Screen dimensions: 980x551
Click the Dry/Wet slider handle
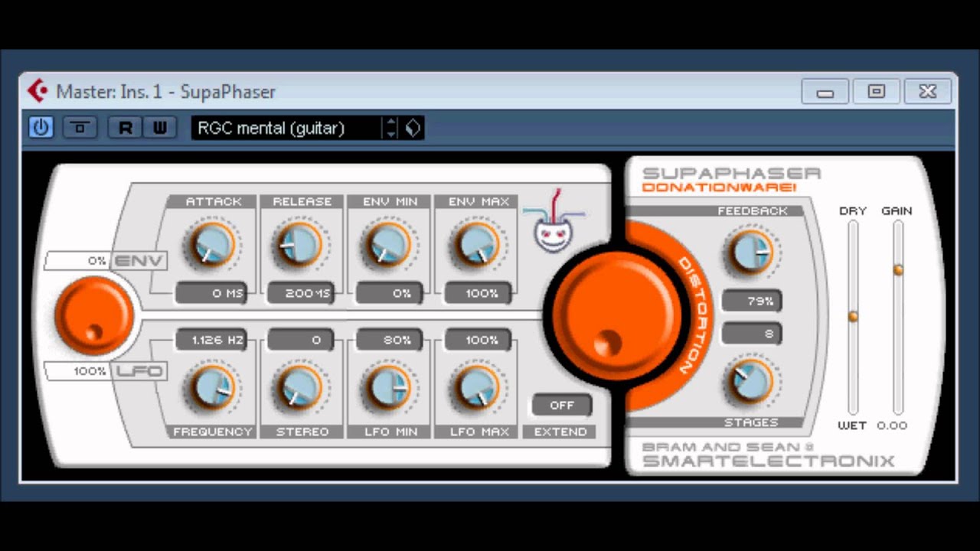pos(853,316)
